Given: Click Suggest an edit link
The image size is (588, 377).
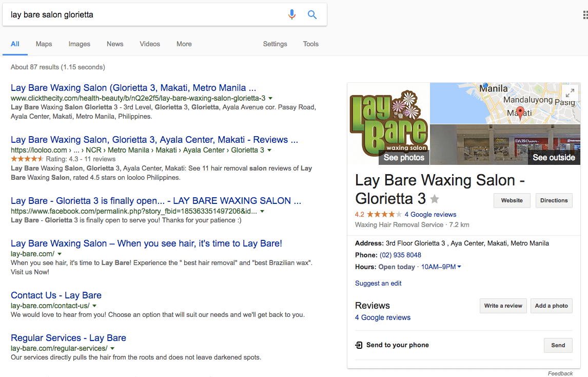Looking at the screenshot, I should (x=378, y=283).
